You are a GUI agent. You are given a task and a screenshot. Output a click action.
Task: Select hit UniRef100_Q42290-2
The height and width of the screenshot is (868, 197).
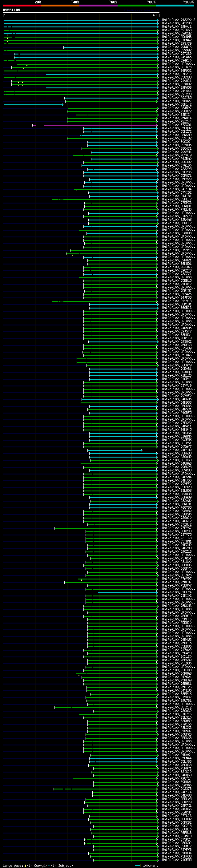179,20
